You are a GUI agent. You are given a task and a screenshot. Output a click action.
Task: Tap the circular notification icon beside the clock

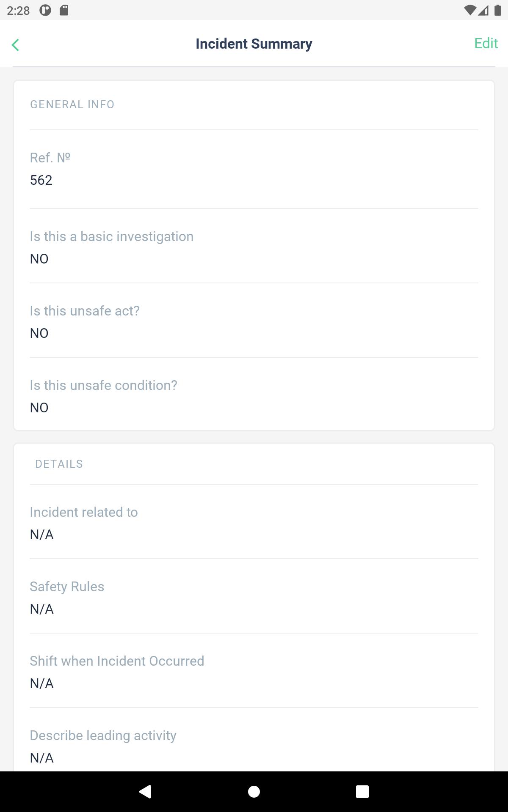click(x=45, y=10)
